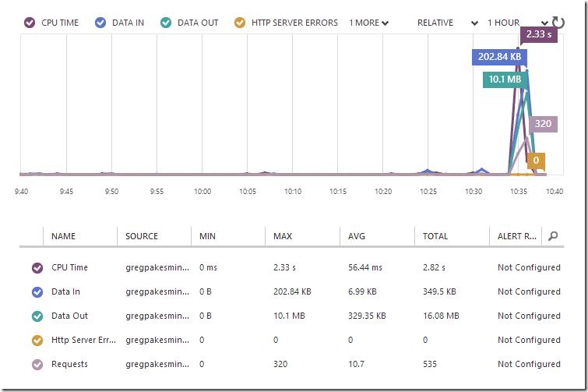Click Requests total 535

[429, 364]
